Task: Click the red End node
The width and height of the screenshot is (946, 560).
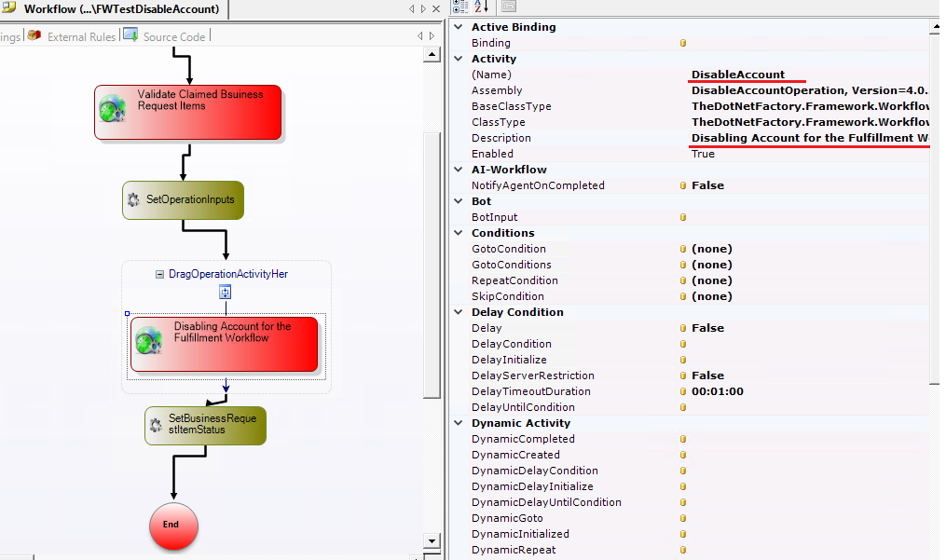Action: tap(173, 526)
